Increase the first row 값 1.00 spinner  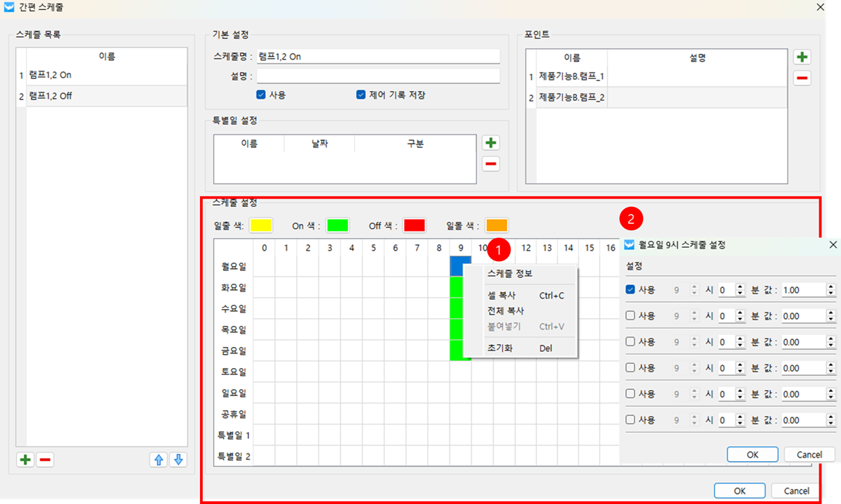[x=830, y=286]
